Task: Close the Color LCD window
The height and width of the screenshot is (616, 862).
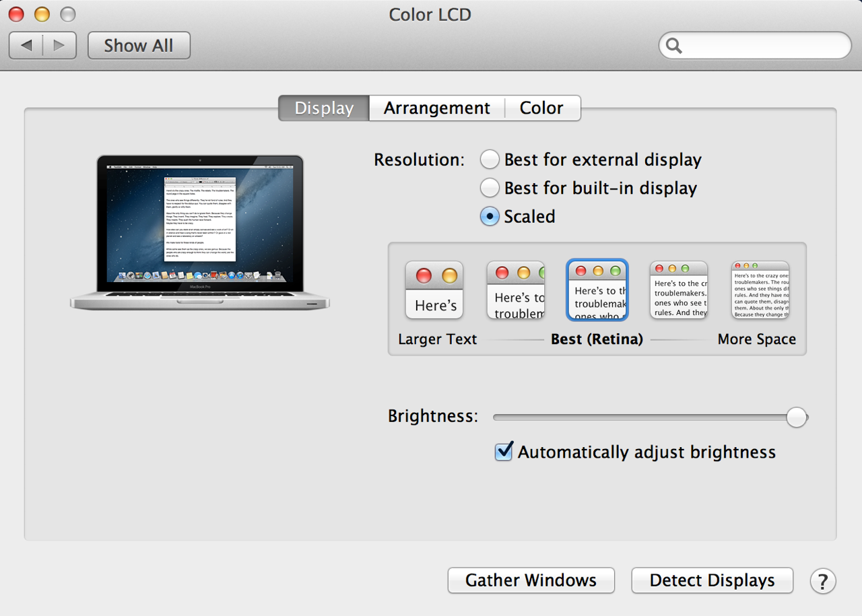Action: (16, 14)
